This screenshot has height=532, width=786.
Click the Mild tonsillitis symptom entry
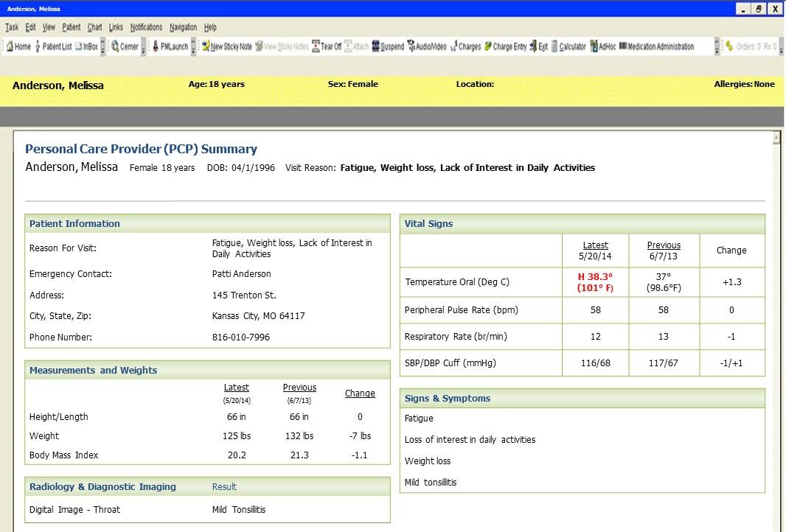point(431,483)
